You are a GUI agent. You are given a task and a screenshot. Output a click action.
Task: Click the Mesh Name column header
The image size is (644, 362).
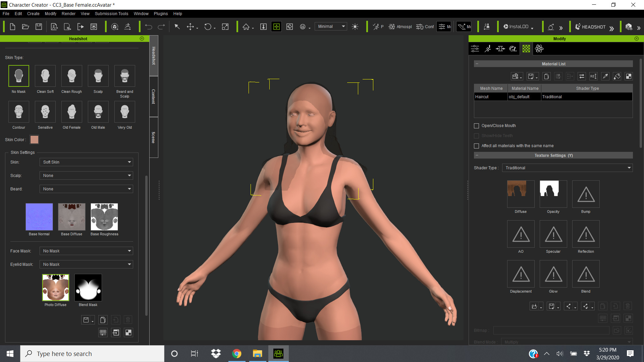(491, 88)
